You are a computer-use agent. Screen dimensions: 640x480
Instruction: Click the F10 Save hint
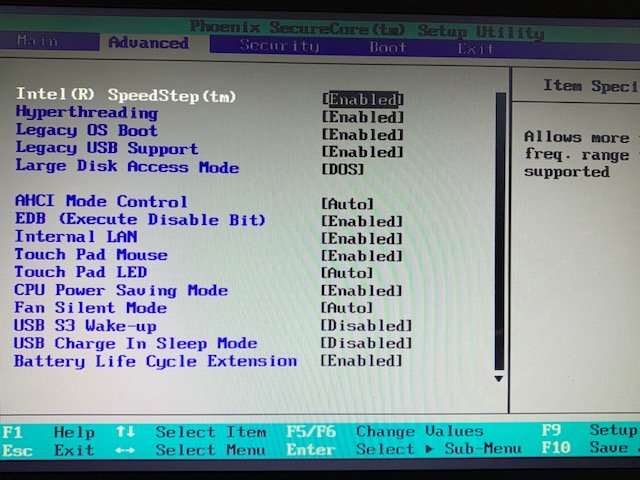[x=590, y=447]
